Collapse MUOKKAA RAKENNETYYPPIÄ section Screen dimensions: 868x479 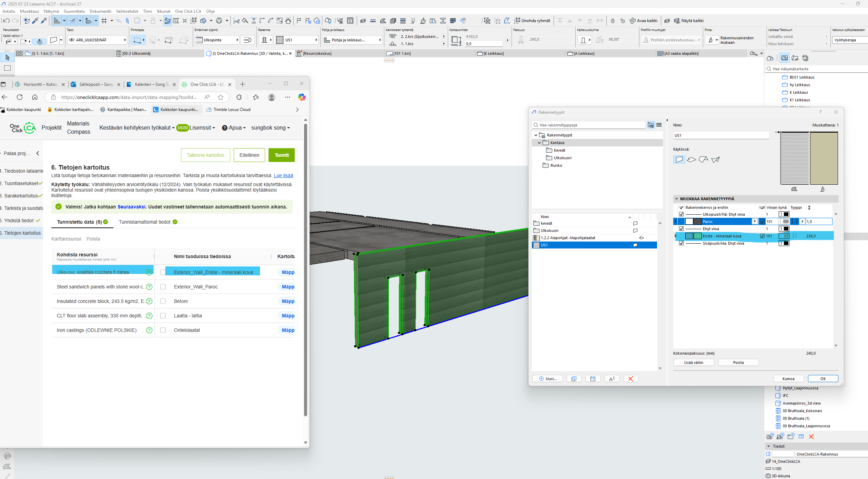(x=676, y=199)
